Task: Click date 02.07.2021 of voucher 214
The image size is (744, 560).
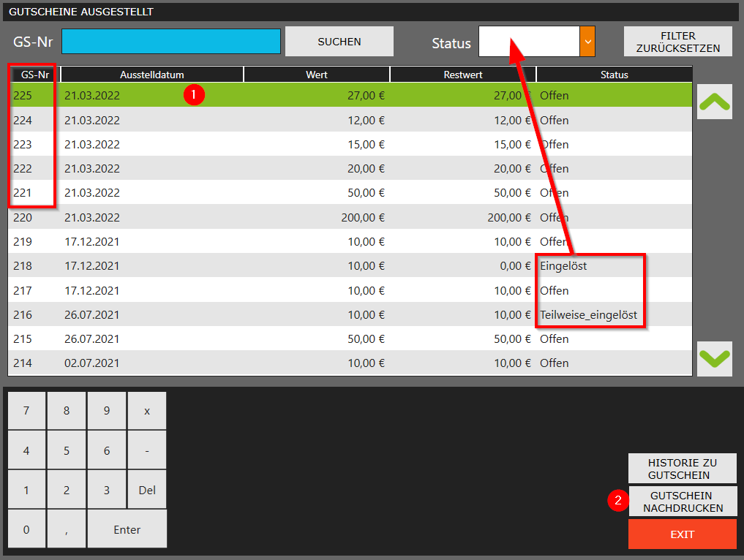Action: point(92,363)
